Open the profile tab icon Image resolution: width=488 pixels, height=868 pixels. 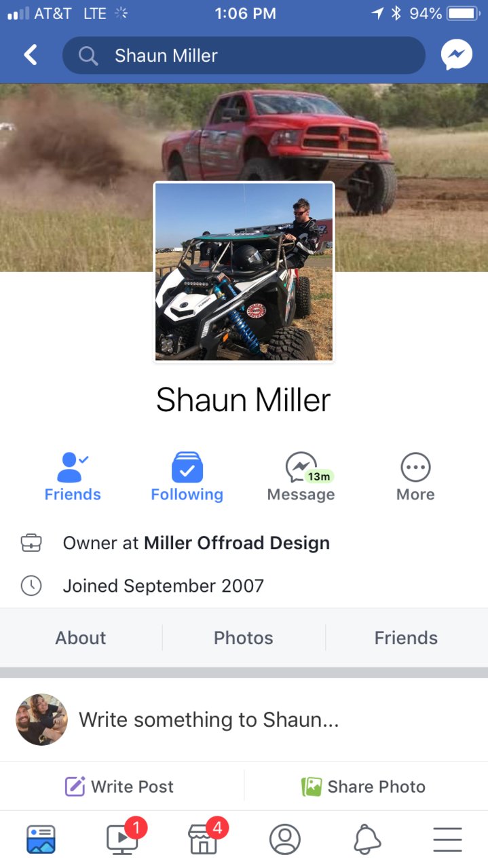coord(285,839)
